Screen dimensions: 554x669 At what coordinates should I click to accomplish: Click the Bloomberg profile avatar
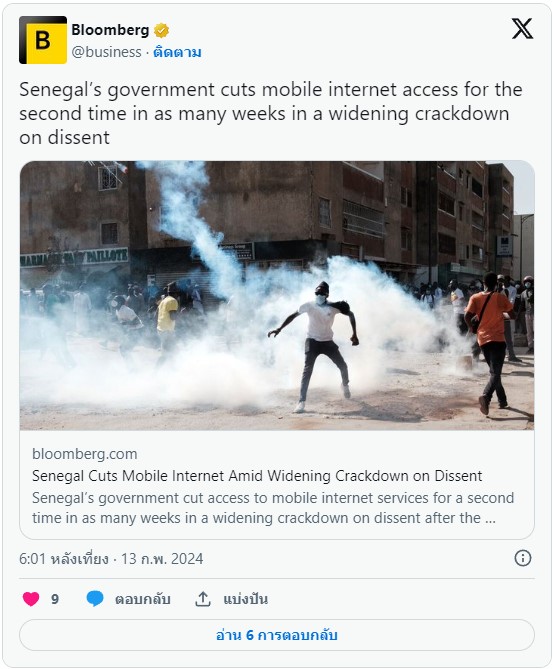click(43, 40)
